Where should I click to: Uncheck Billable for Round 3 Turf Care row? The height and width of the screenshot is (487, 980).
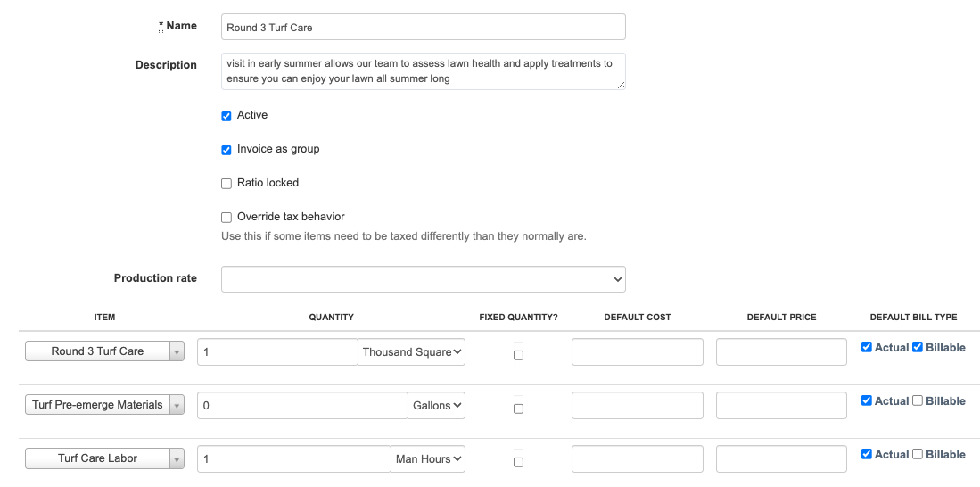(918, 348)
